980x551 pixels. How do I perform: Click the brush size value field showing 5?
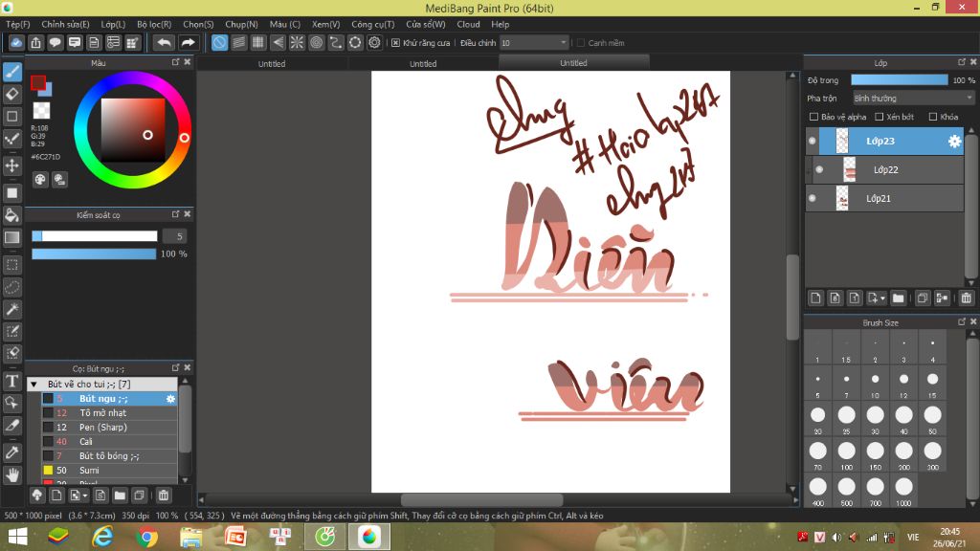[175, 236]
